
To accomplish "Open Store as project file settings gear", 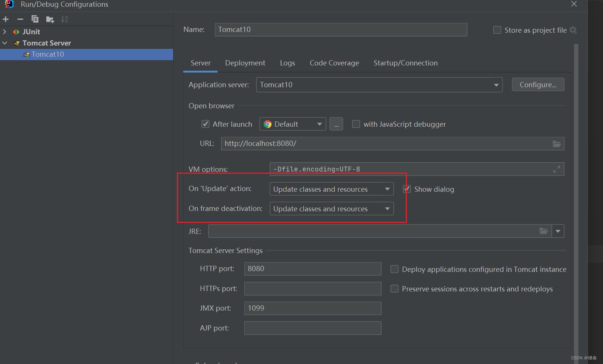I will pos(573,30).
